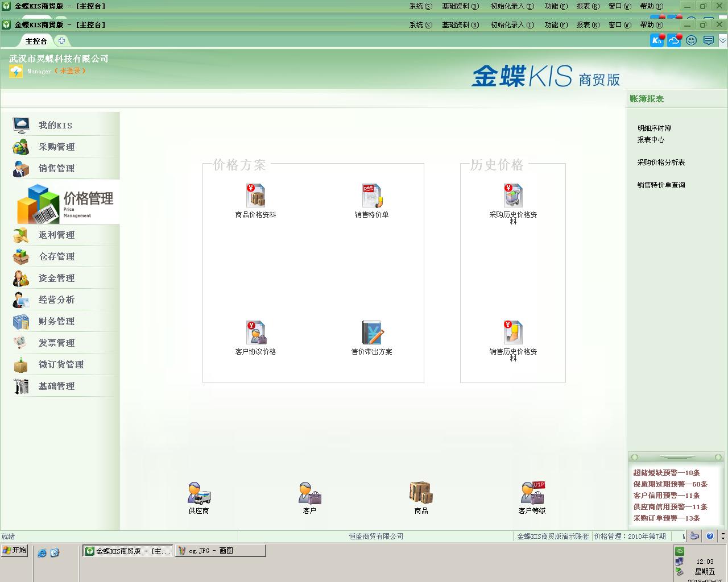Viewport: 728px width, 582px height.
Task: Click the green cloud icon in the system tray
Action: pos(679,551)
